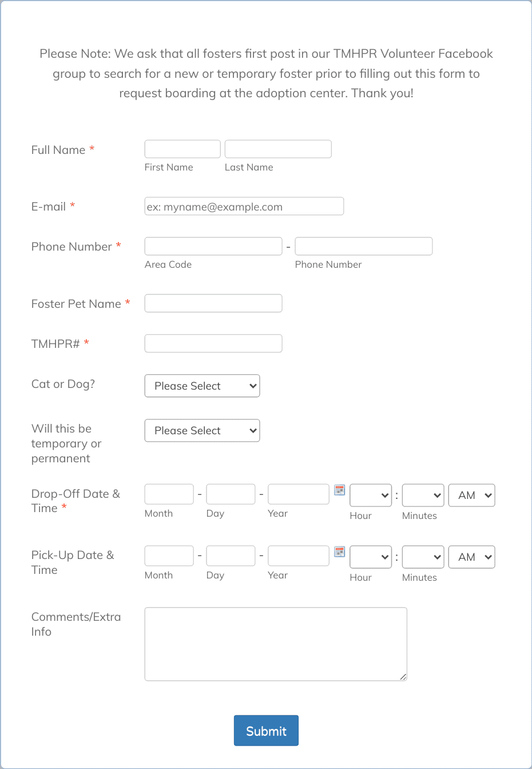Select the E-mail input box
The width and height of the screenshot is (532, 769).
(x=244, y=206)
